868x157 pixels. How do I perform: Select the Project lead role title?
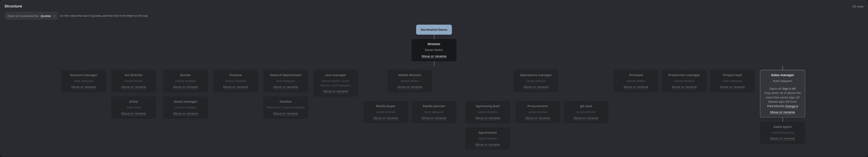(732, 75)
